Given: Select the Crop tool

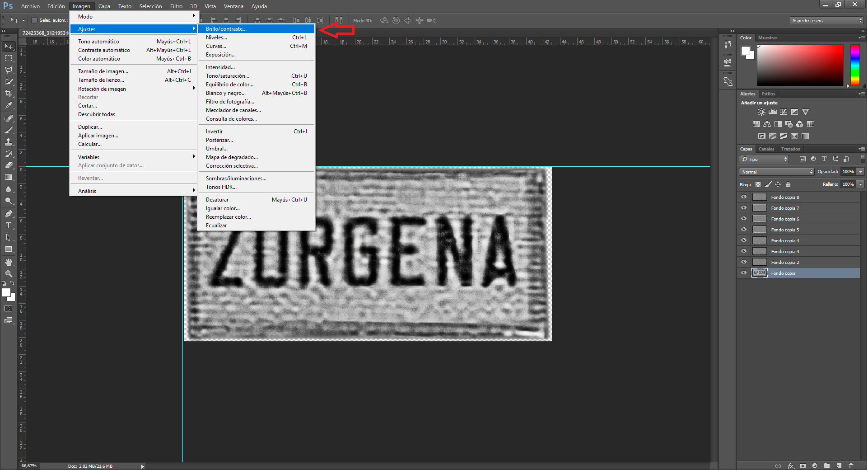Looking at the screenshot, I should point(9,94).
